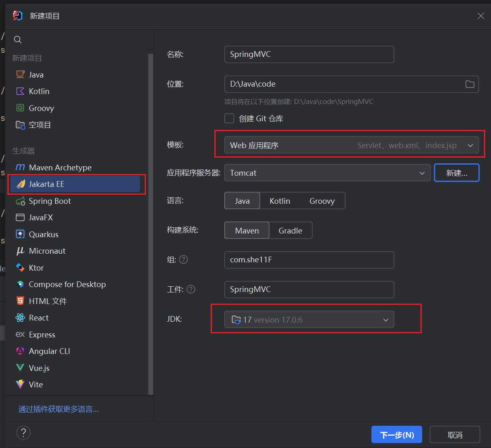Click the Java coffee cup icon
Screen dimensions: 491x448
[x=20, y=75]
